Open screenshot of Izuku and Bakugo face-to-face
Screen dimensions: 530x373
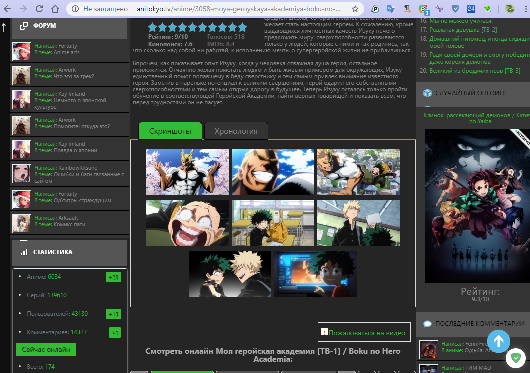[x=230, y=274]
